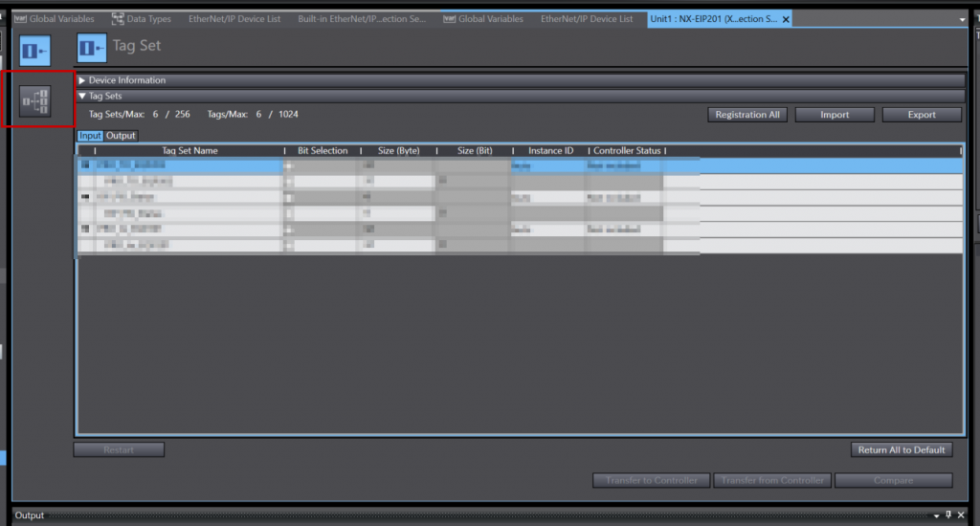
Task: Click the Registration All button
Action: click(747, 115)
